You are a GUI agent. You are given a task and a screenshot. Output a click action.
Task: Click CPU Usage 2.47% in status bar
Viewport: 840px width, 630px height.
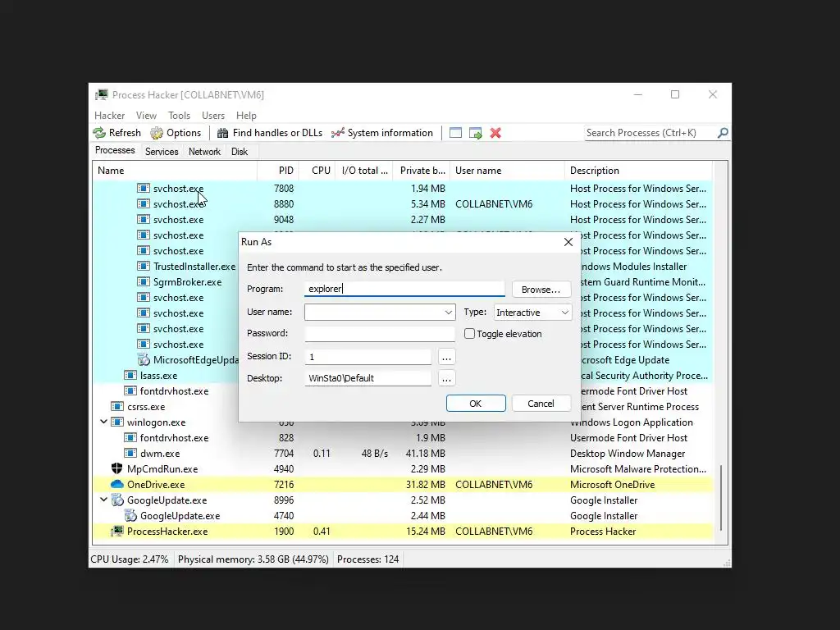(130, 559)
